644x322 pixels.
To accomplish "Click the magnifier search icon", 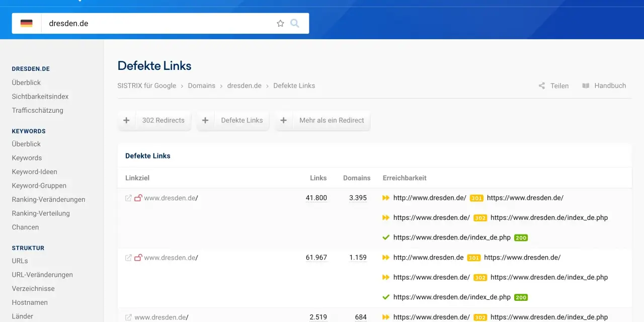I will coord(295,23).
